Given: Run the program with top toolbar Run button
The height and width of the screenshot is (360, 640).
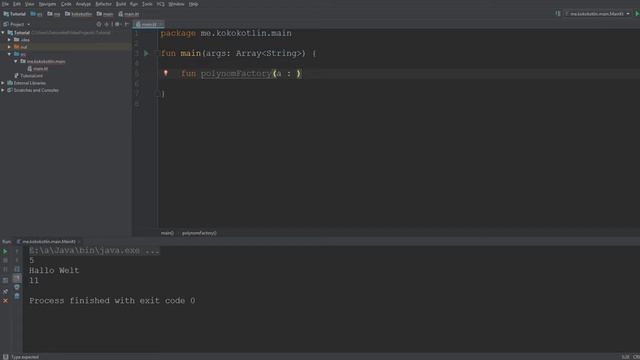Looking at the screenshot, I should tap(637, 14).
